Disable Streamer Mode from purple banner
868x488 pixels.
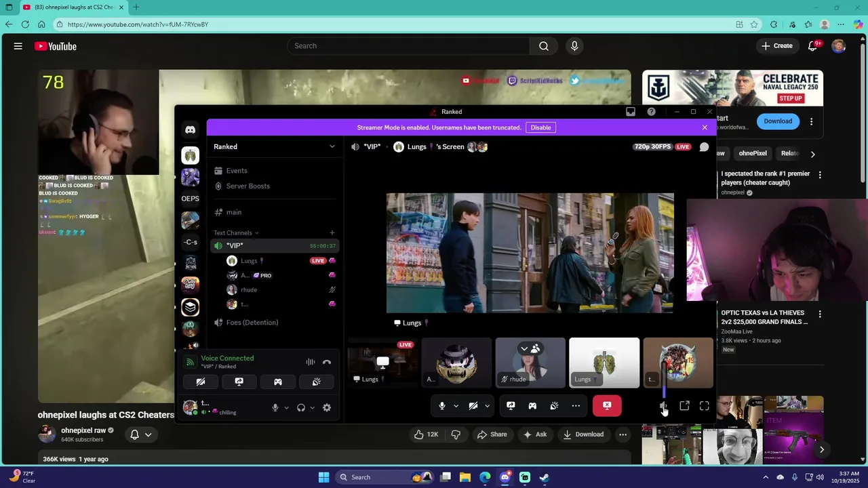tap(540, 127)
